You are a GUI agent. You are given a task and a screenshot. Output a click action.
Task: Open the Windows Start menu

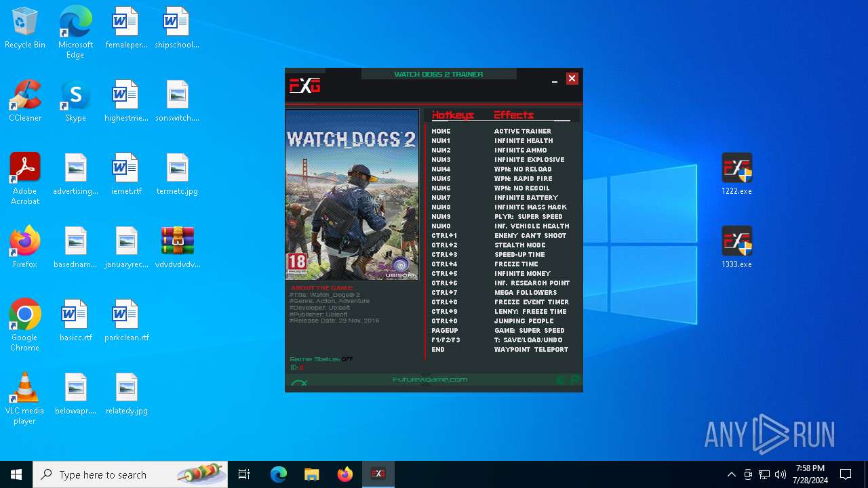[16, 474]
